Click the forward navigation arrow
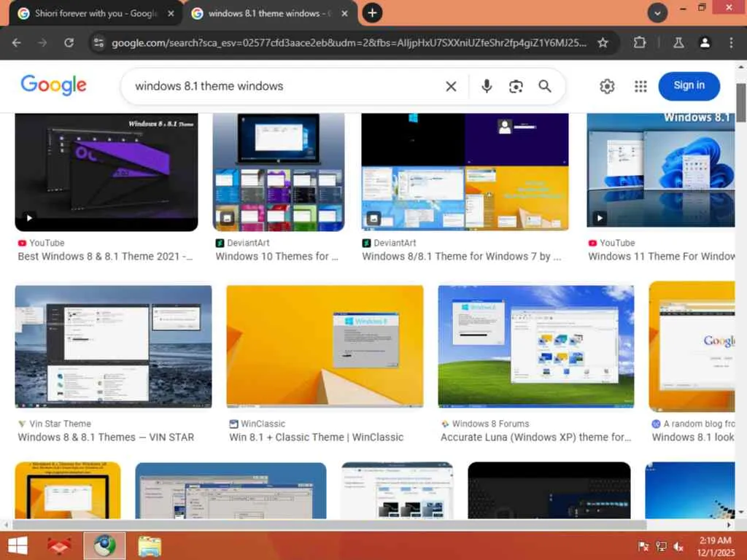The image size is (747, 560). click(x=42, y=43)
